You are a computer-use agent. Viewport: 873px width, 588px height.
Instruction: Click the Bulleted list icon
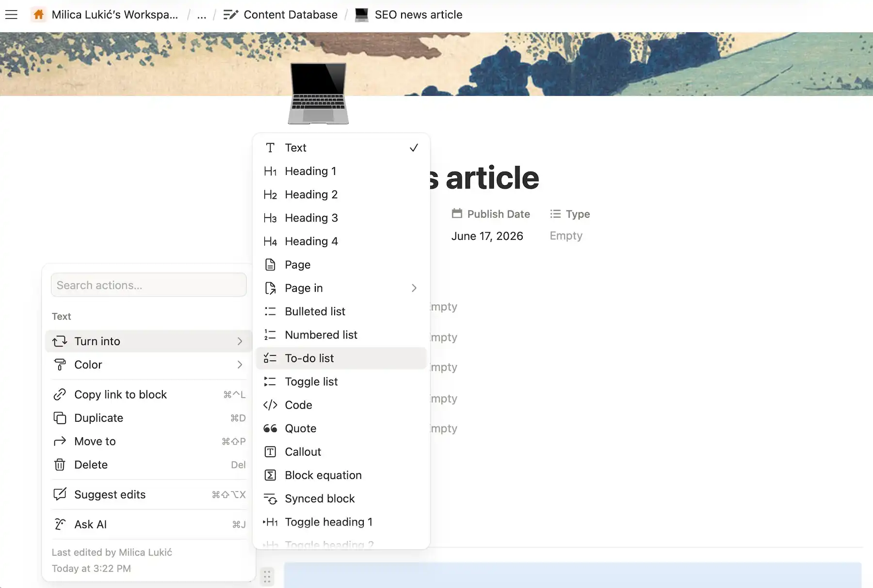pos(270,311)
